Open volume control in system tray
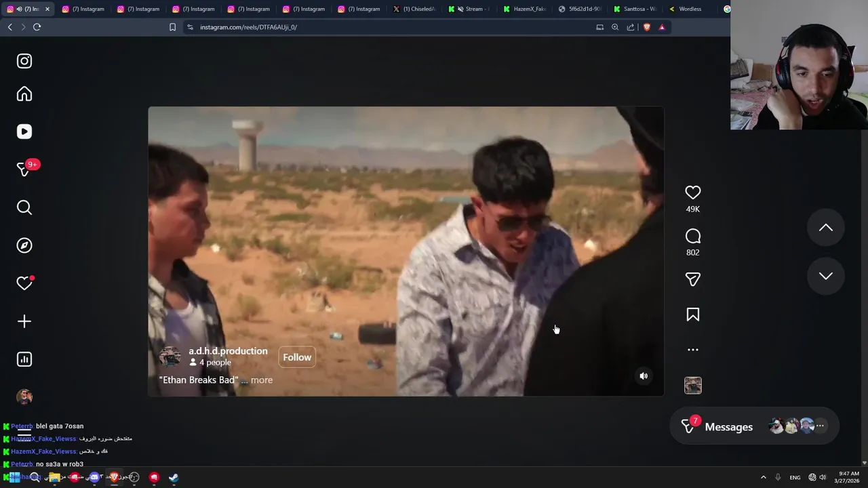This screenshot has width=868, height=488. [823, 477]
